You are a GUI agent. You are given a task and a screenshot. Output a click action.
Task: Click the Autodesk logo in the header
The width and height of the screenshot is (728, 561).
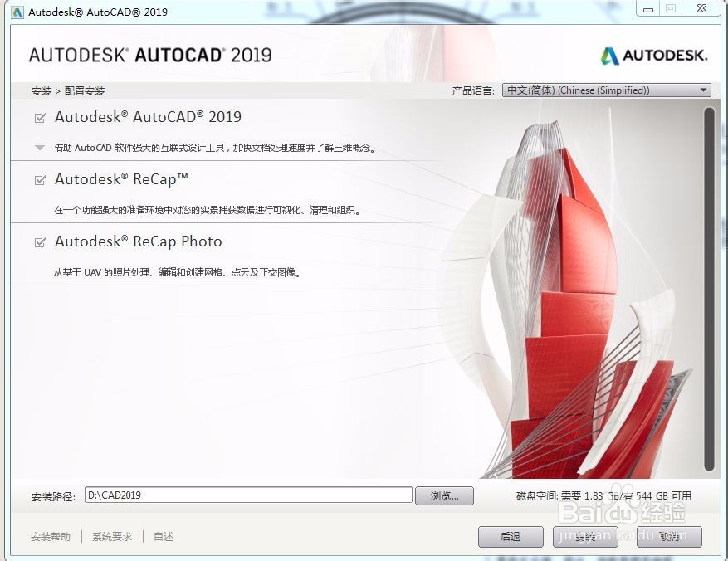click(654, 56)
